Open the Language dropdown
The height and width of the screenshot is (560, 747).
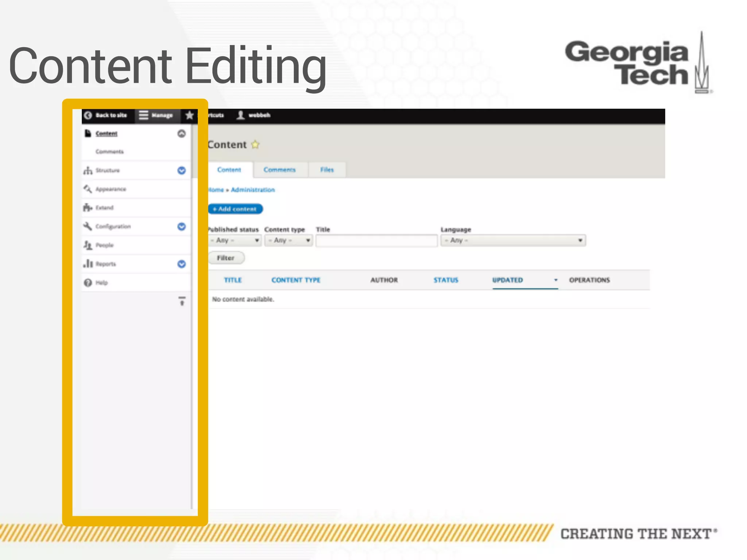[x=513, y=240]
